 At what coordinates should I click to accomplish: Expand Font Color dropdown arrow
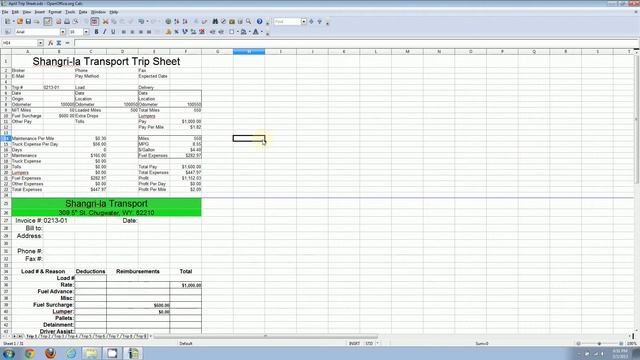pyautogui.click(x=261, y=32)
